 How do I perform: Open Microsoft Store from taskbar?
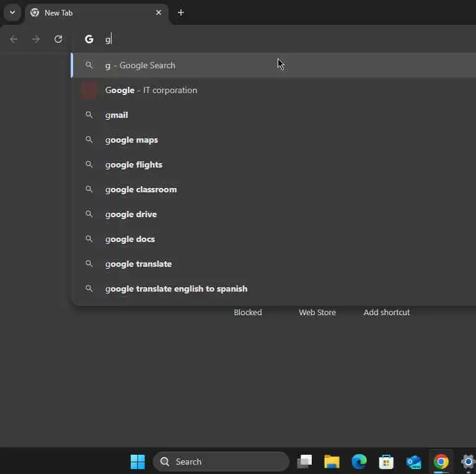[x=387, y=462]
